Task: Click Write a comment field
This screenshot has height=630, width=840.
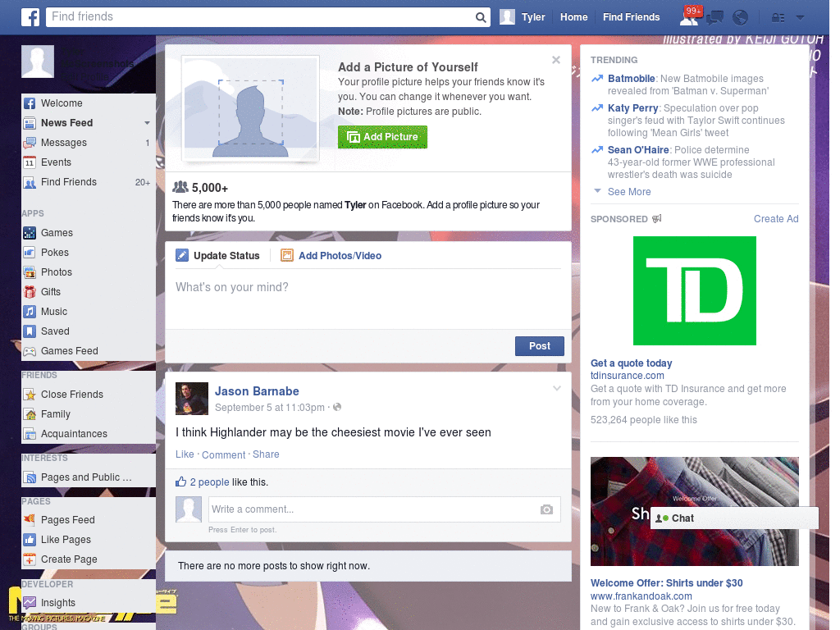Action: [x=384, y=509]
